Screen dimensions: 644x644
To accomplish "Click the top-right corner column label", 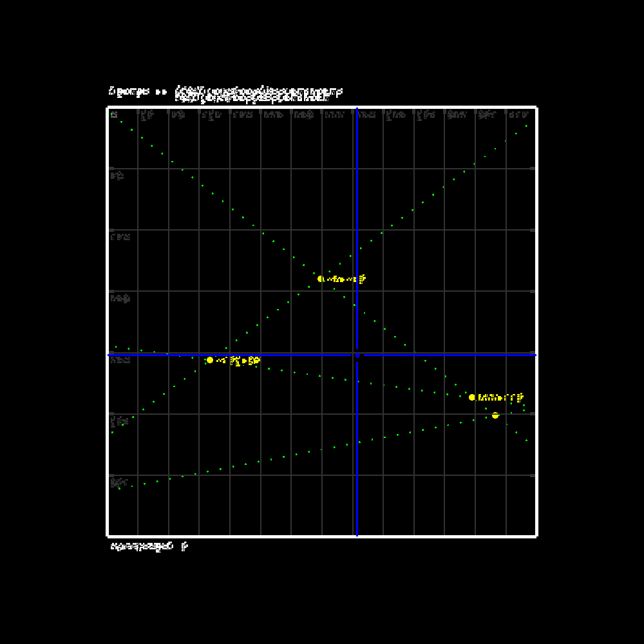I will (518, 115).
